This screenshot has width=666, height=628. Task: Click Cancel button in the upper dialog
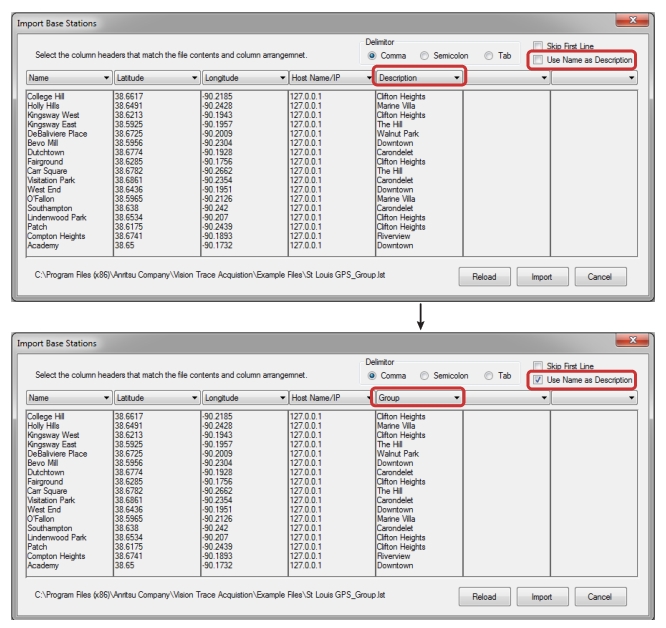click(600, 277)
